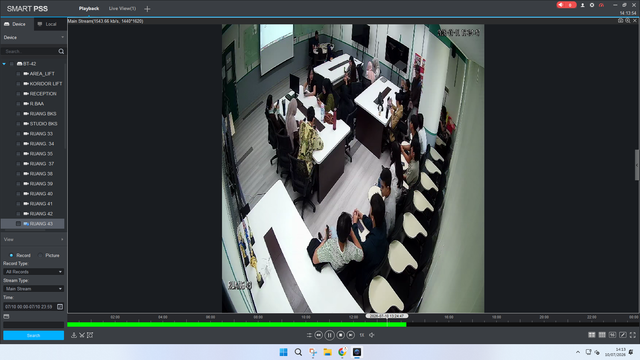Click the card icon below time field
The image size is (640, 360).
click(6, 316)
